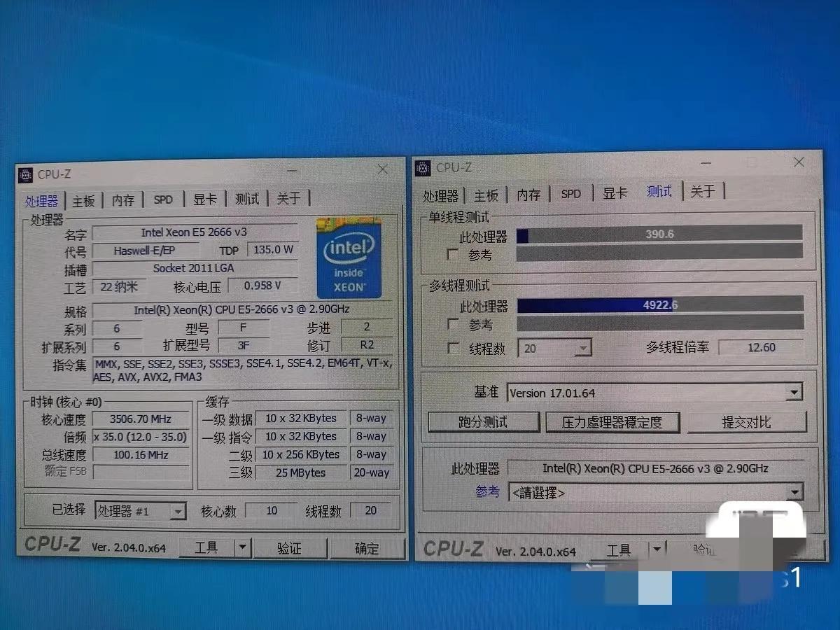The image size is (840, 630).
Task: Enable 参考 checkbox under 多线程测试
Action: [x=453, y=324]
